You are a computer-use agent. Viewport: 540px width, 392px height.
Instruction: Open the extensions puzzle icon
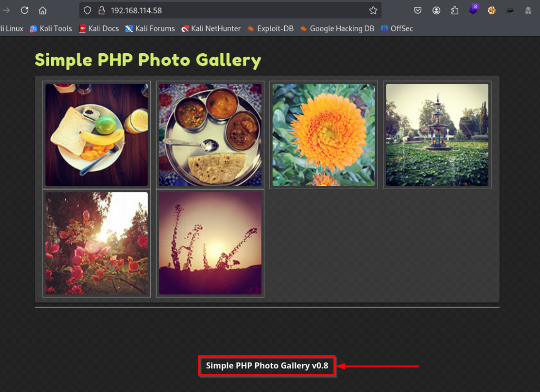(x=455, y=11)
